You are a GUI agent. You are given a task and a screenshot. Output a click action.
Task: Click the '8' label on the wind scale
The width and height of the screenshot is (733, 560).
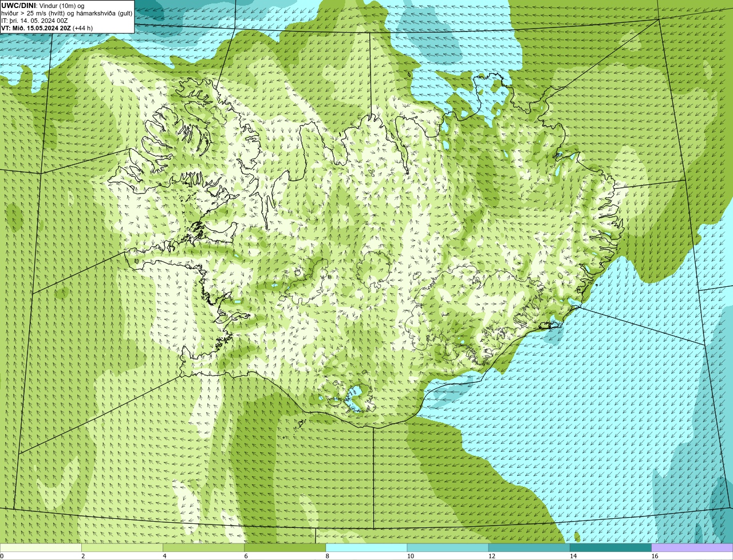[328, 556]
